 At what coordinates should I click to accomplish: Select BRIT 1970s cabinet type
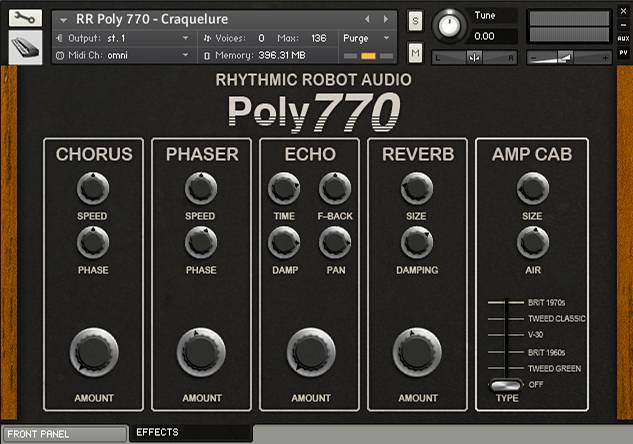(x=546, y=302)
